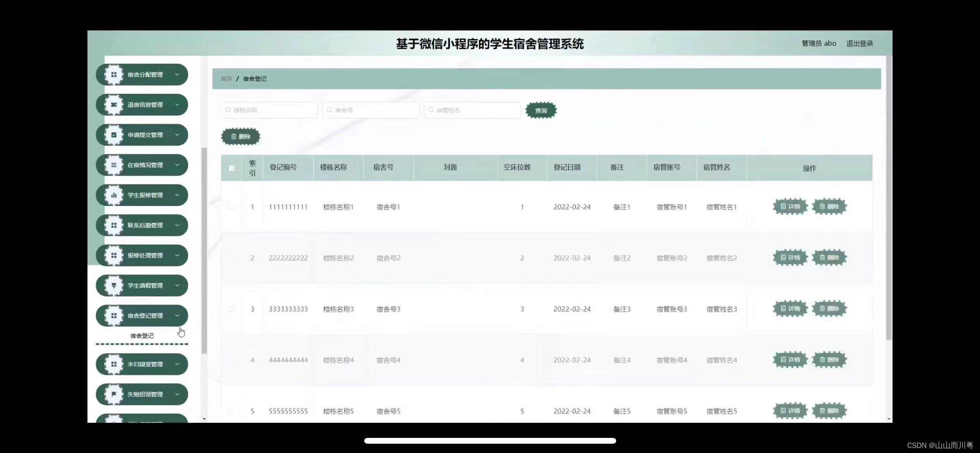Check the row 1111111111 checkbox
Viewport: 980px width, 453px height.
pyautogui.click(x=231, y=207)
